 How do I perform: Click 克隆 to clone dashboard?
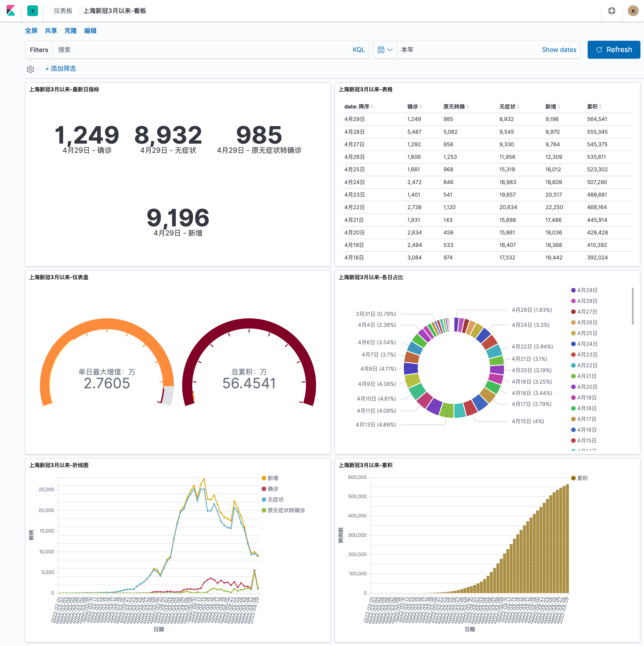(70, 31)
